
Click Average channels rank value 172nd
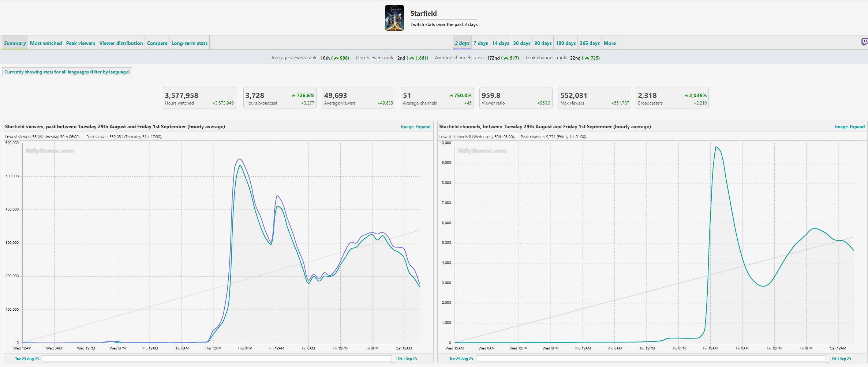coord(493,58)
